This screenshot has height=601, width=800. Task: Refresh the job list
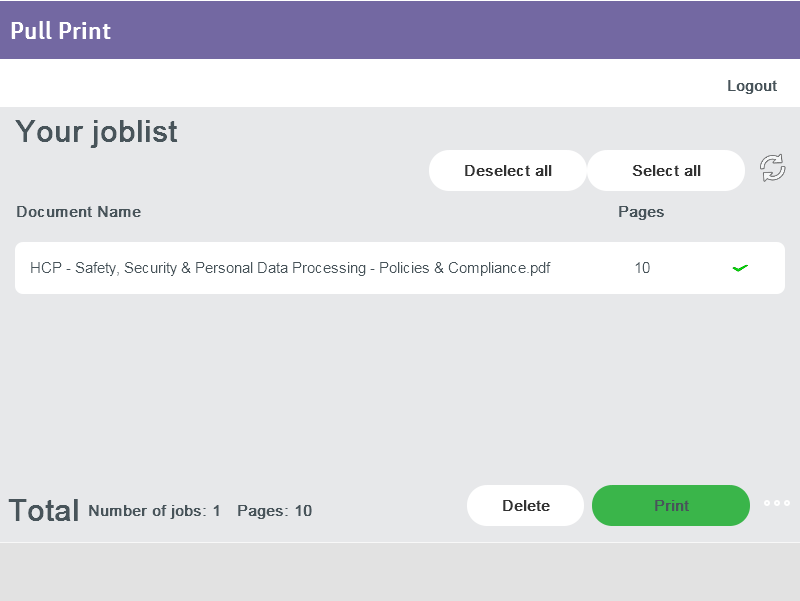pyautogui.click(x=772, y=168)
